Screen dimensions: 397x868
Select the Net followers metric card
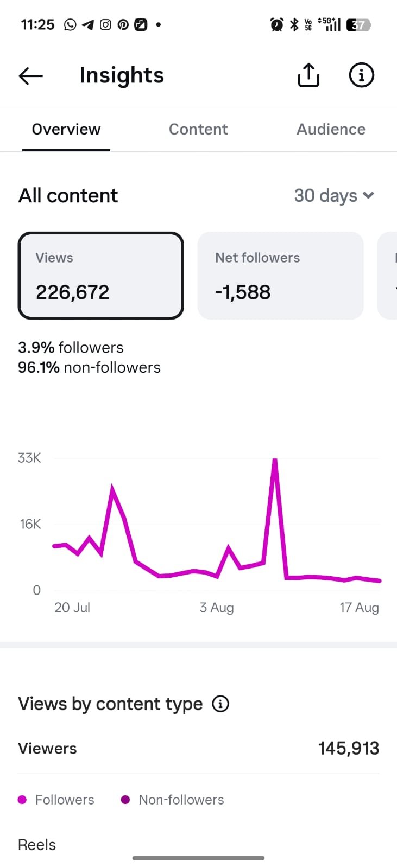point(280,276)
